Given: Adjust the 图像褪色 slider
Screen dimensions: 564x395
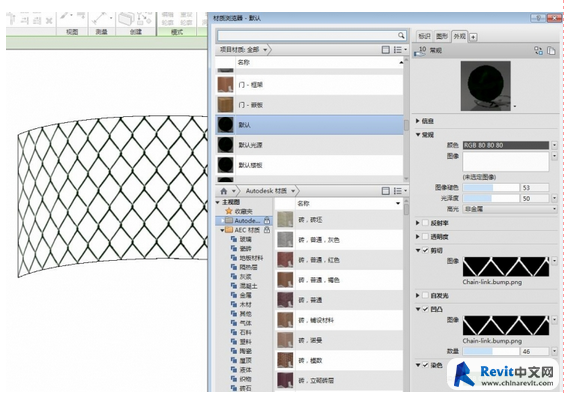Looking at the screenshot, I should pyautogui.click(x=491, y=187).
